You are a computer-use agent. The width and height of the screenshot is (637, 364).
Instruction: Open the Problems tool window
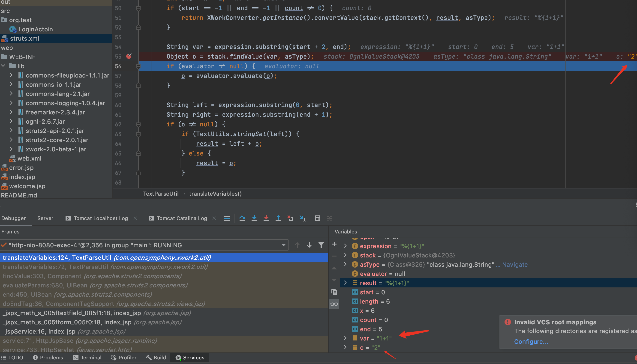click(48, 358)
